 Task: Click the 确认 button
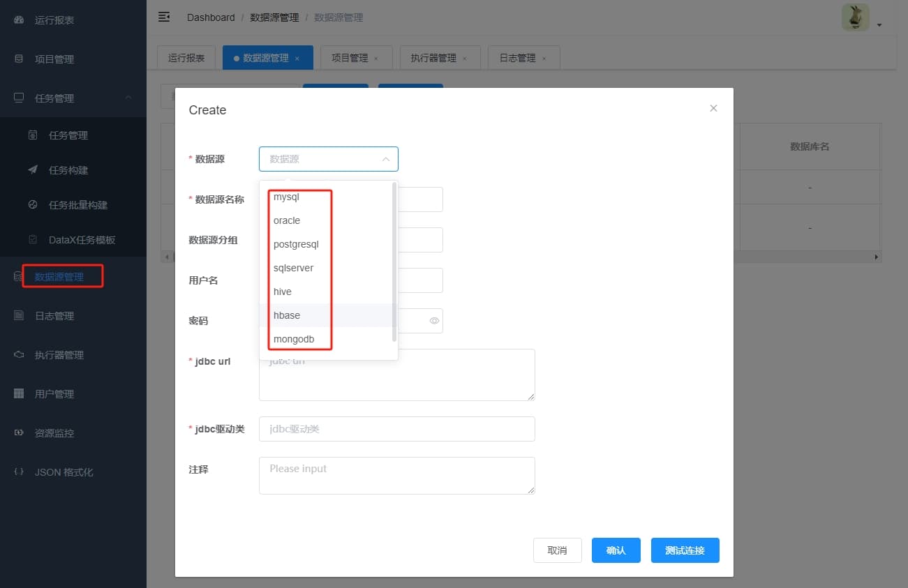(616, 550)
